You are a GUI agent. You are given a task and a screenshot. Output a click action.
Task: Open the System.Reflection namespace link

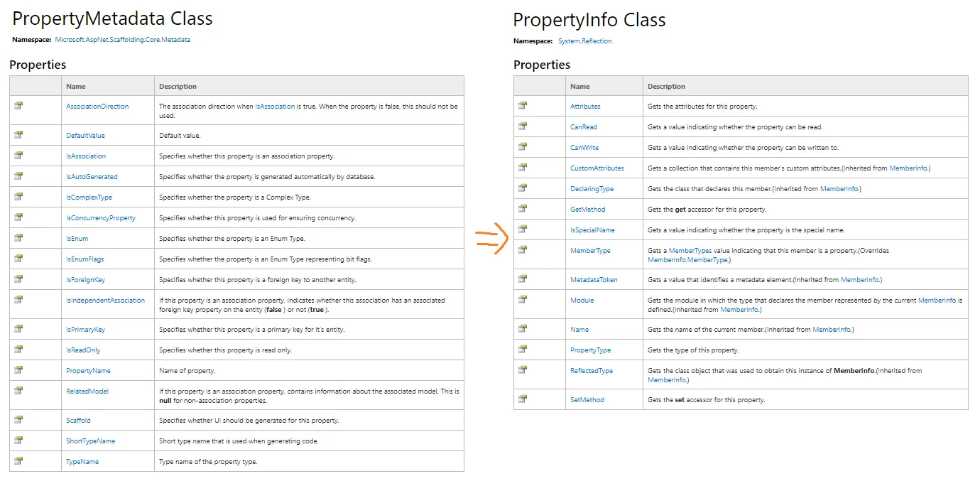(x=584, y=41)
